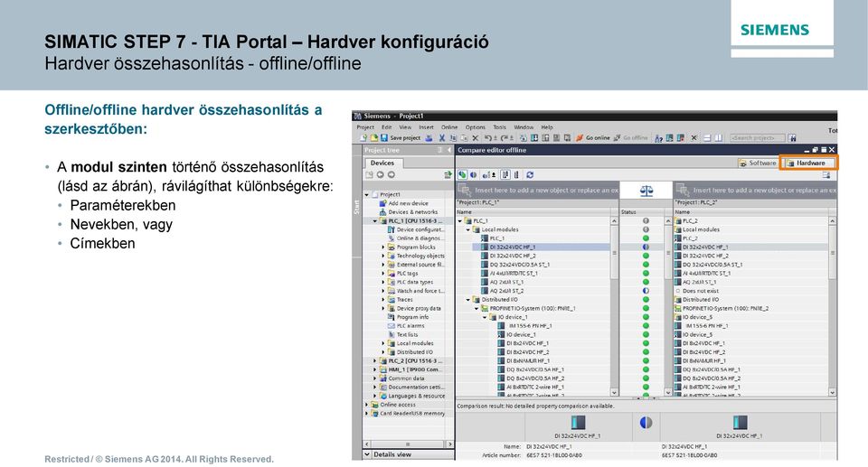This screenshot has height=467, width=868.
Task: Click the Does not exist row
Action: (x=700, y=291)
